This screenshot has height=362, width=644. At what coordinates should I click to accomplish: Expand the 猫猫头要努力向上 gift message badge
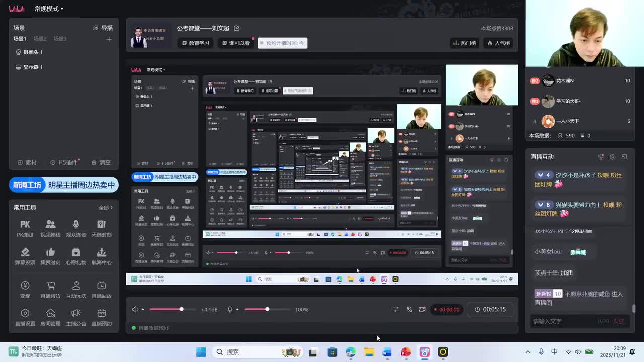click(x=544, y=205)
